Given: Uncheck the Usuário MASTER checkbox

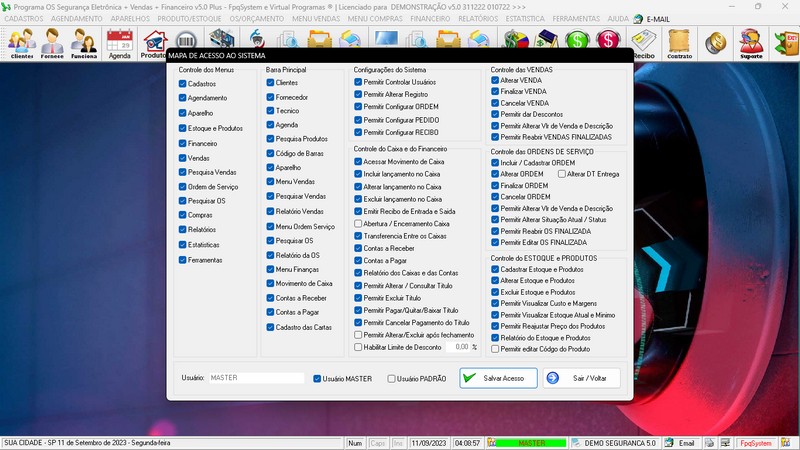Looking at the screenshot, I should point(317,378).
